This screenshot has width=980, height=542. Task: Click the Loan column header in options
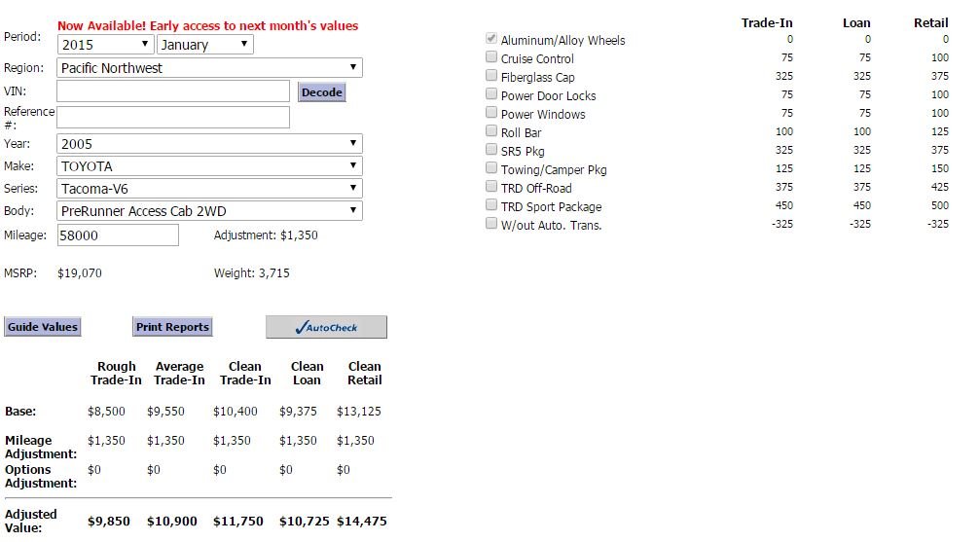tap(856, 23)
